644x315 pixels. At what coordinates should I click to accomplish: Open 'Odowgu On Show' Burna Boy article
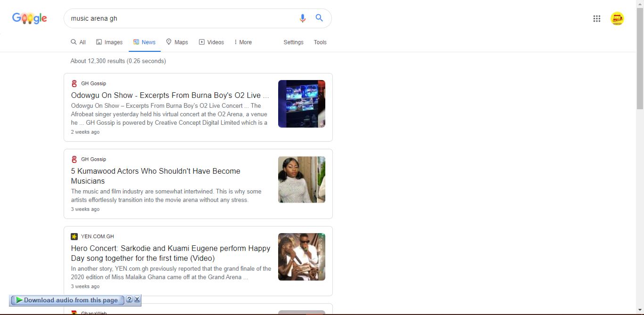(x=170, y=95)
